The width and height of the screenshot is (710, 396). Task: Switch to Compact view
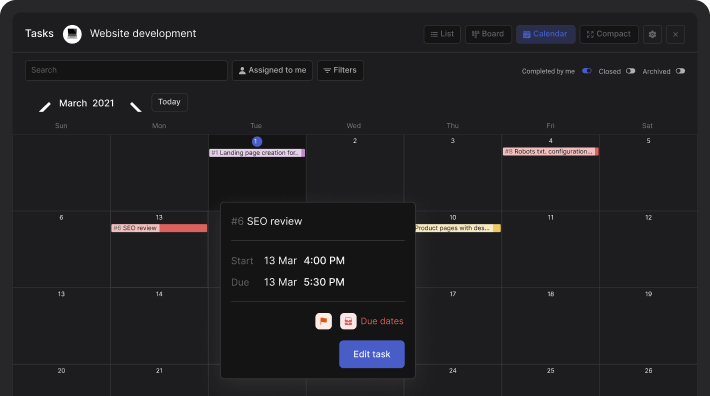pyautogui.click(x=609, y=34)
